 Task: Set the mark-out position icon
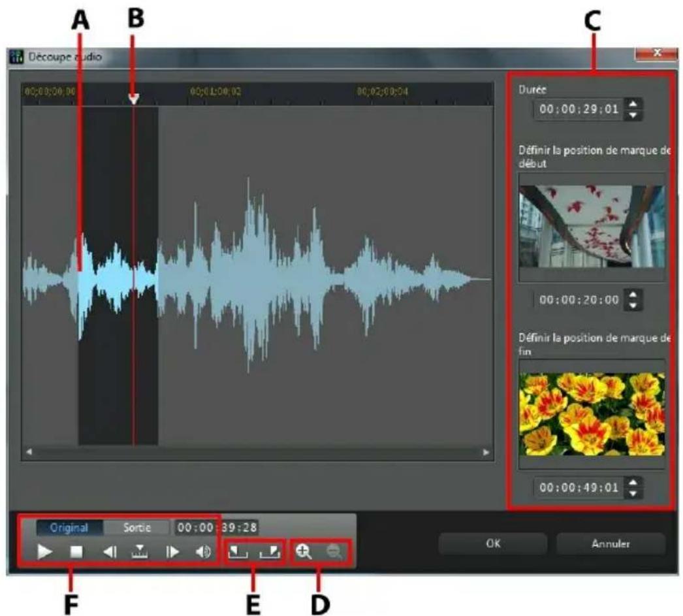coord(270,552)
